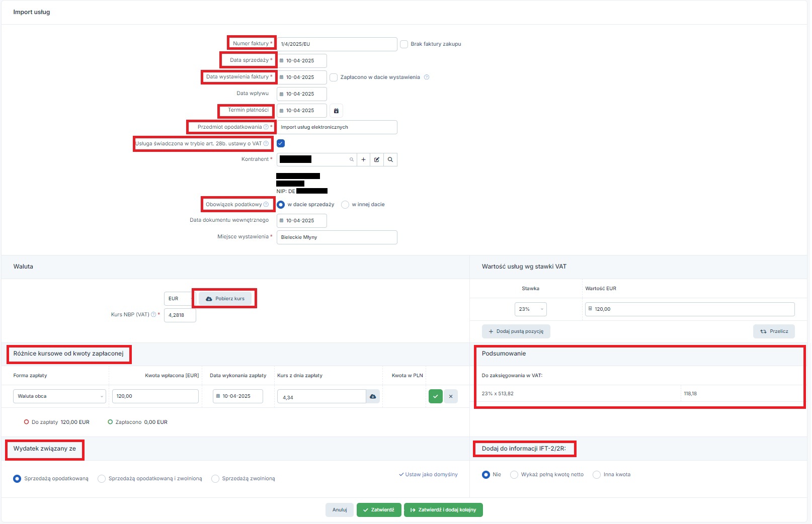Download rate for payment date cloud icon
812x524 pixels.
pyautogui.click(x=373, y=396)
